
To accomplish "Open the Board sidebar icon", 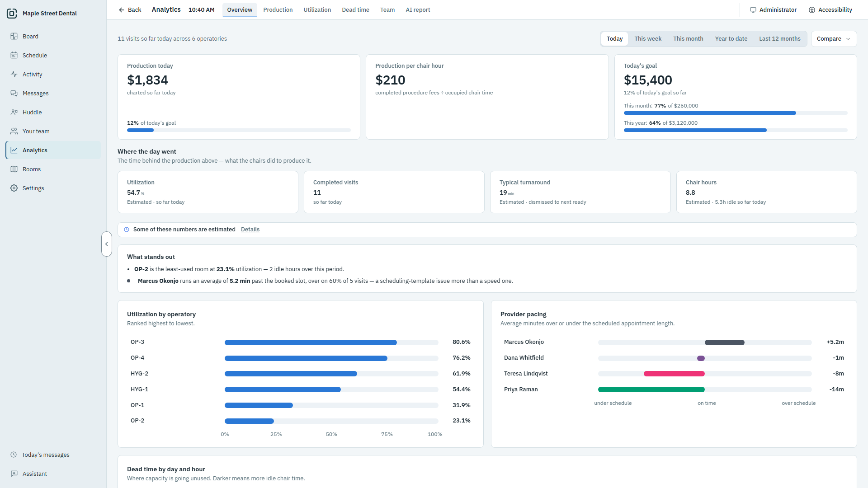I will coord(14,36).
